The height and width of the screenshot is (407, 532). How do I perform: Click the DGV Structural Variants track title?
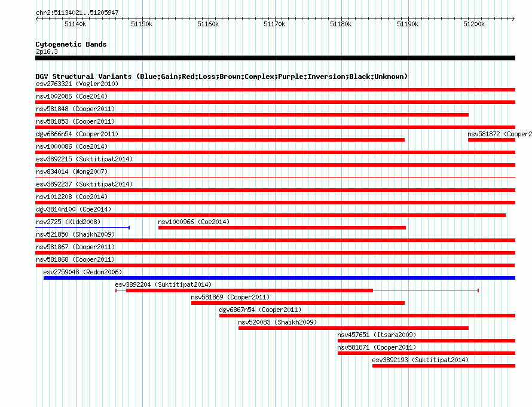coord(222,76)
